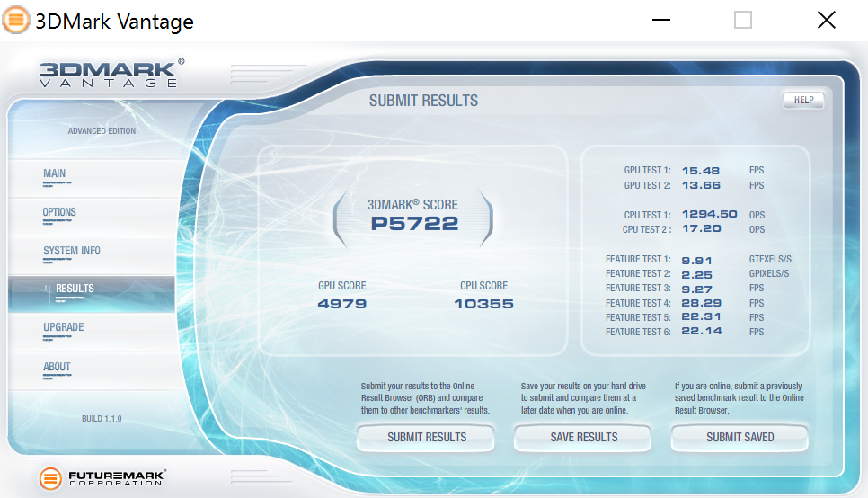This screenshot has width=868, height=498.
Task: Click the GPIXELS/S unit label
Action: [769, 273]
